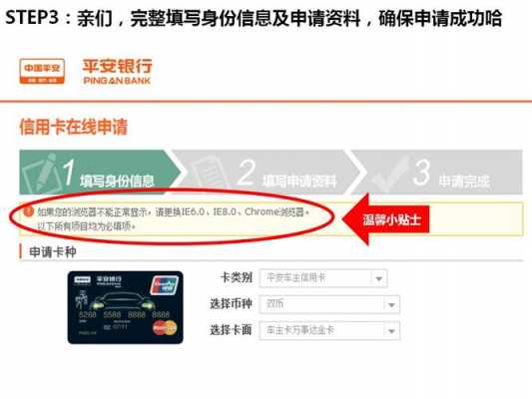Select the 申请完成 step tab

pyautogui.click(x=438, y=173)
